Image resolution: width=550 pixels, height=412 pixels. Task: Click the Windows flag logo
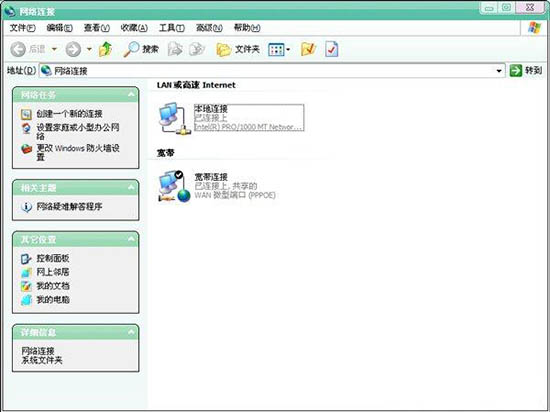534,27
